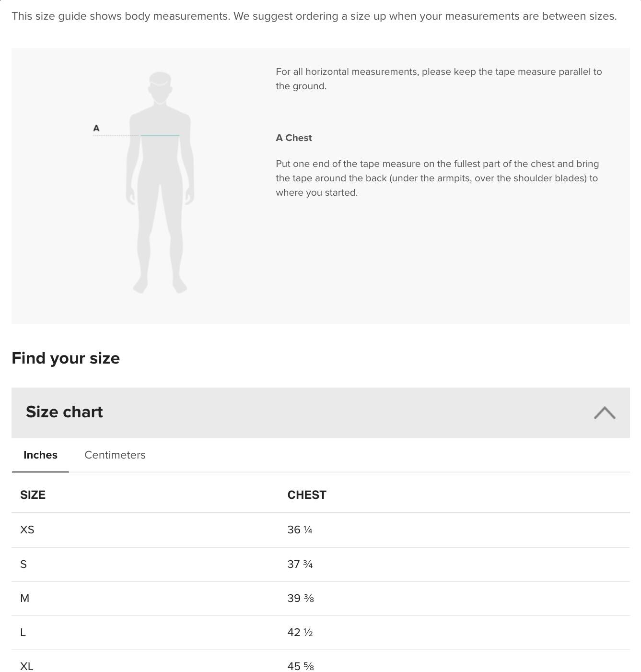Click the teal chest measurement line

(x=160, y=135)
